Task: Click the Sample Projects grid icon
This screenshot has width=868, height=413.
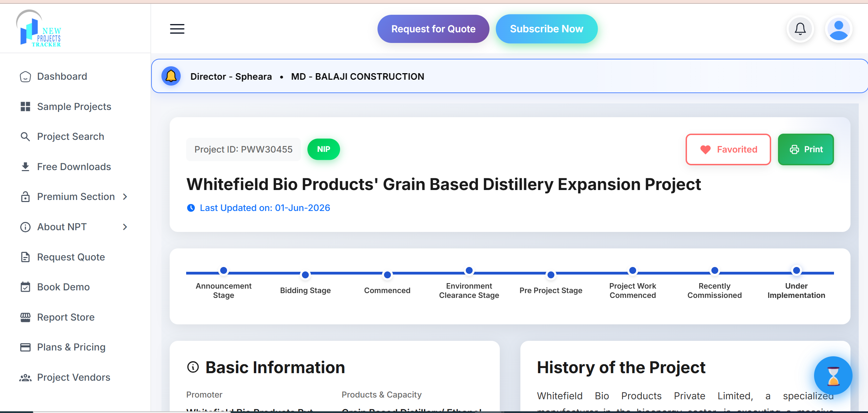Action: [x=25, y=107]
